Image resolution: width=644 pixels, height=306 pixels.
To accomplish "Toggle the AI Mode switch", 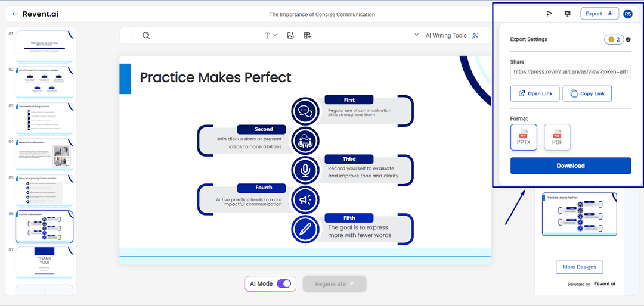I will coord(284,284).
